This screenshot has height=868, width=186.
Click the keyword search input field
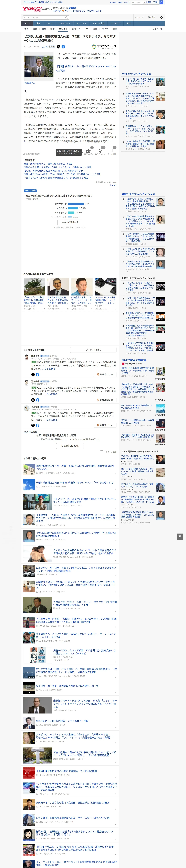[43, 18]
